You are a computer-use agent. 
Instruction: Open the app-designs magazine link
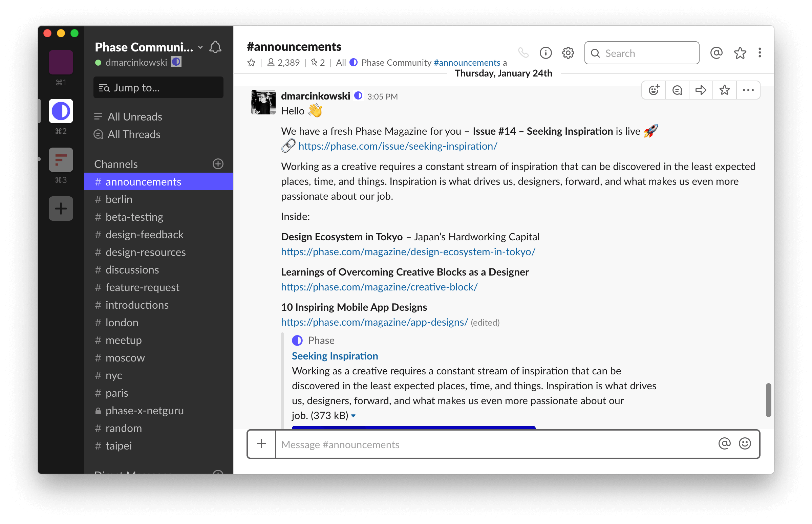click(x=375, y=322)
